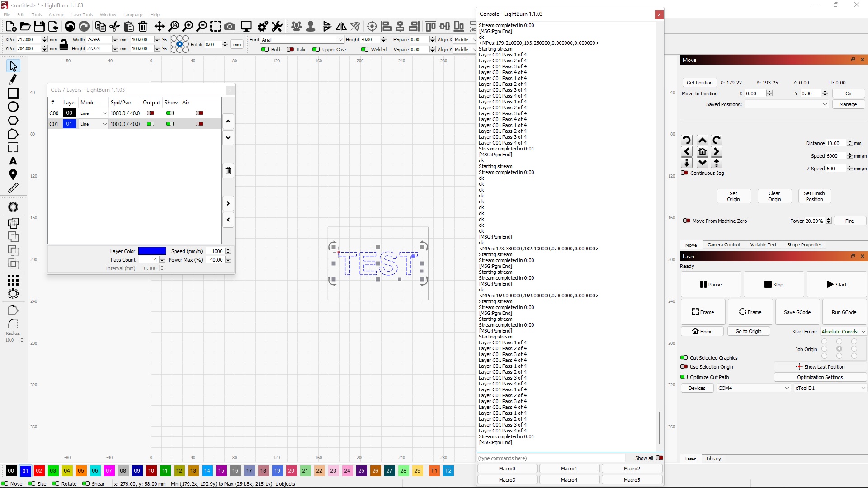Open Camera capture toolbar icon
Screen dimensions: 868x488
click(x=230, y=26)
